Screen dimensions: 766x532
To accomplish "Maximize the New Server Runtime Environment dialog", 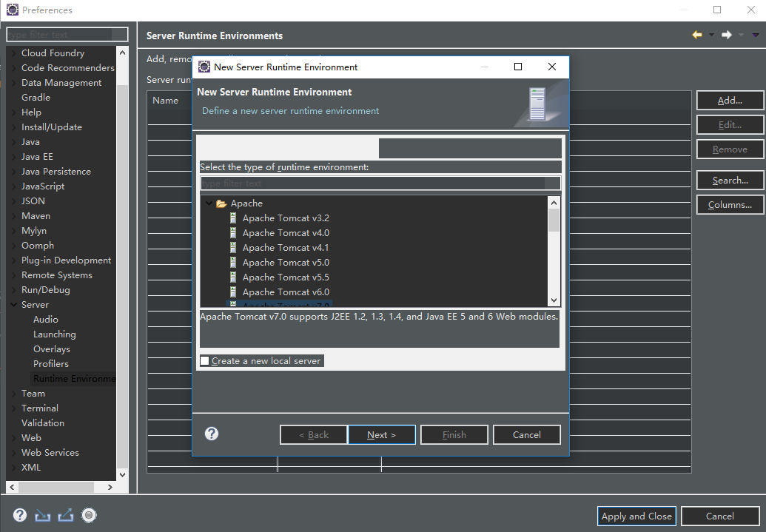I will point(518,67).
